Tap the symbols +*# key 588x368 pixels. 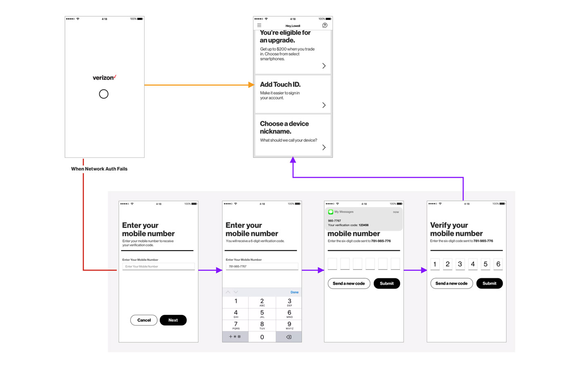(236, 337)
